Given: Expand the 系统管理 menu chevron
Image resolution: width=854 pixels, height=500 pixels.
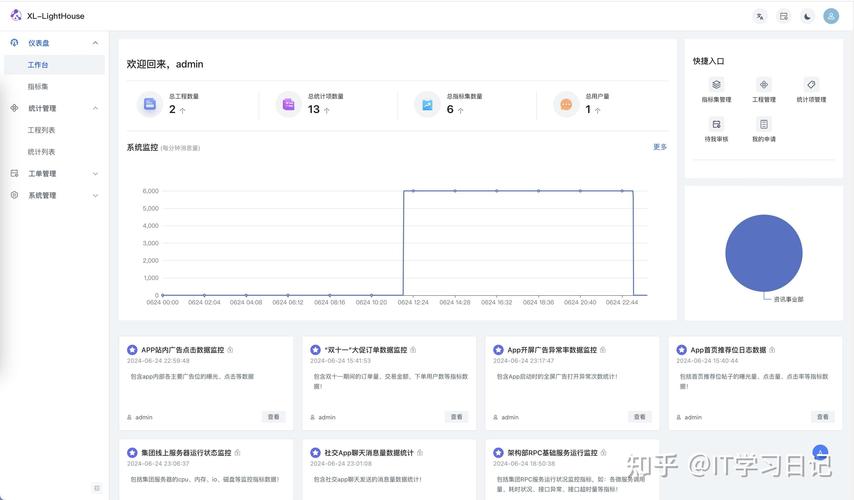Looking at the screenshot, I should click(95, 195).
